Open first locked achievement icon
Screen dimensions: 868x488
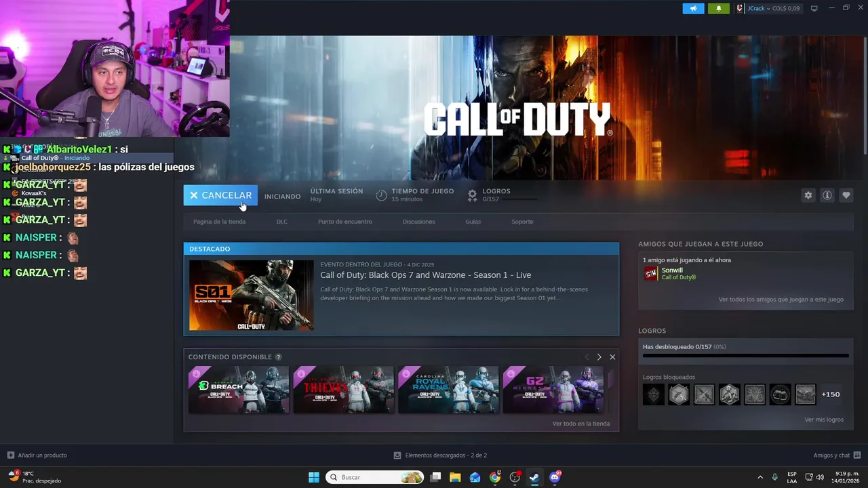point(654,394)
